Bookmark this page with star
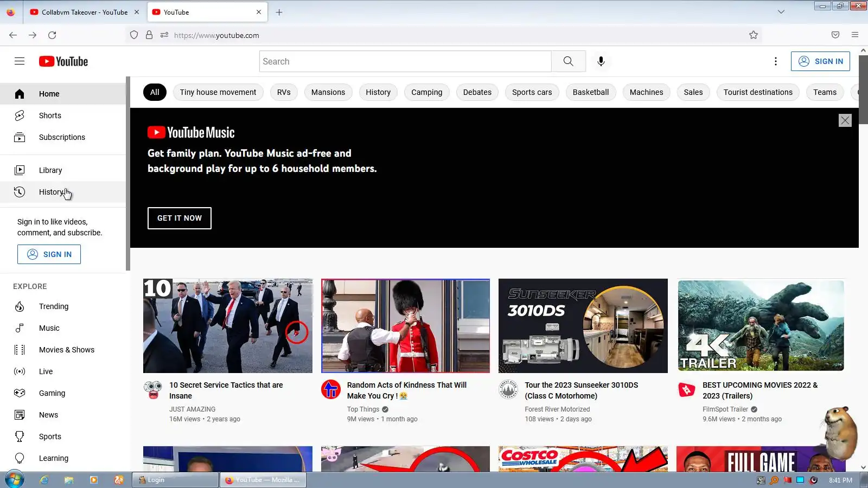Viewport: 868px width, 488px height. tap(753, 35)
